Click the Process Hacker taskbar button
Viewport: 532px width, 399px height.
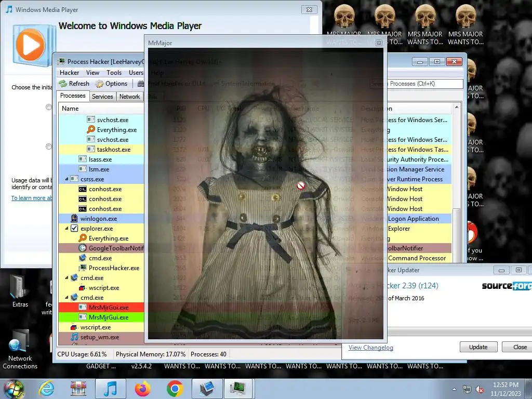click(x=239, y=389)
